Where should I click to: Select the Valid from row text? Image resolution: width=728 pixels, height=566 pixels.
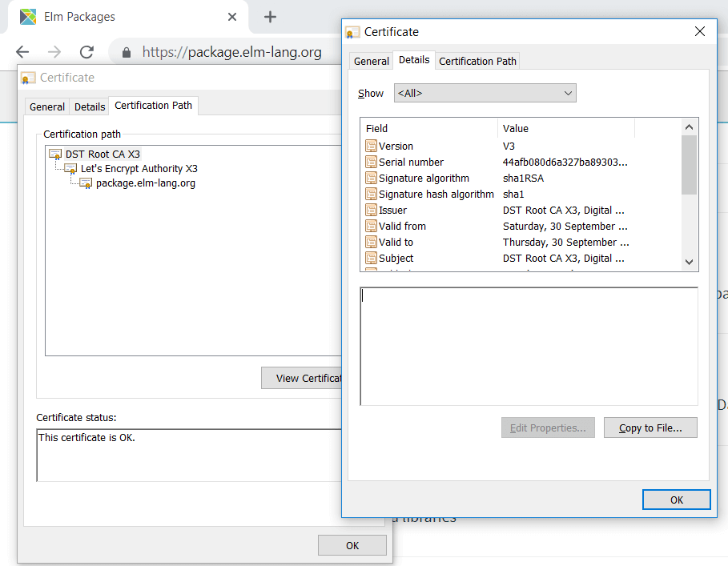(x=402, y=226)
